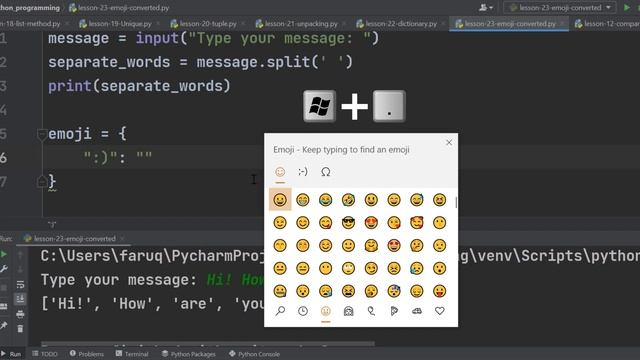The image size is (640, 360).
Task: Show recently used emojis clock
Action: [x=302, y=311]
